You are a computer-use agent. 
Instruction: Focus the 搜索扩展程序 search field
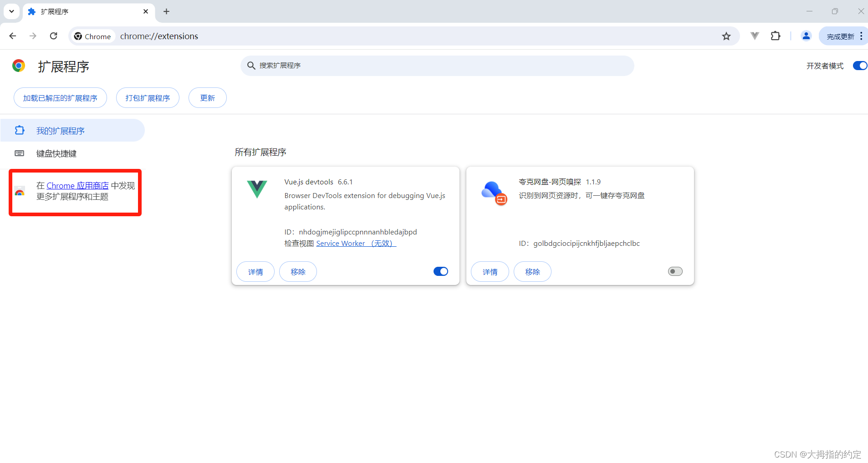pyautogui.click(x=437, y=66)
